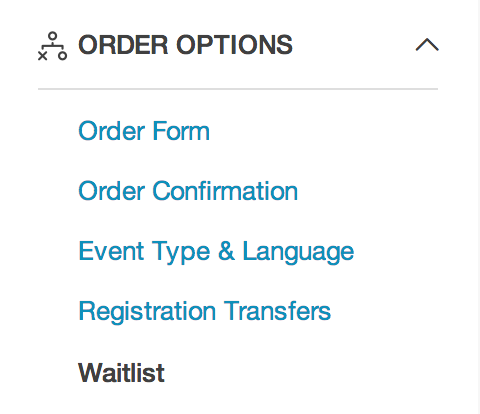The width and height of the screenshot is (480, 414).
Task: Click the word OPTIONS in the section header
Action: click(234, 45)
